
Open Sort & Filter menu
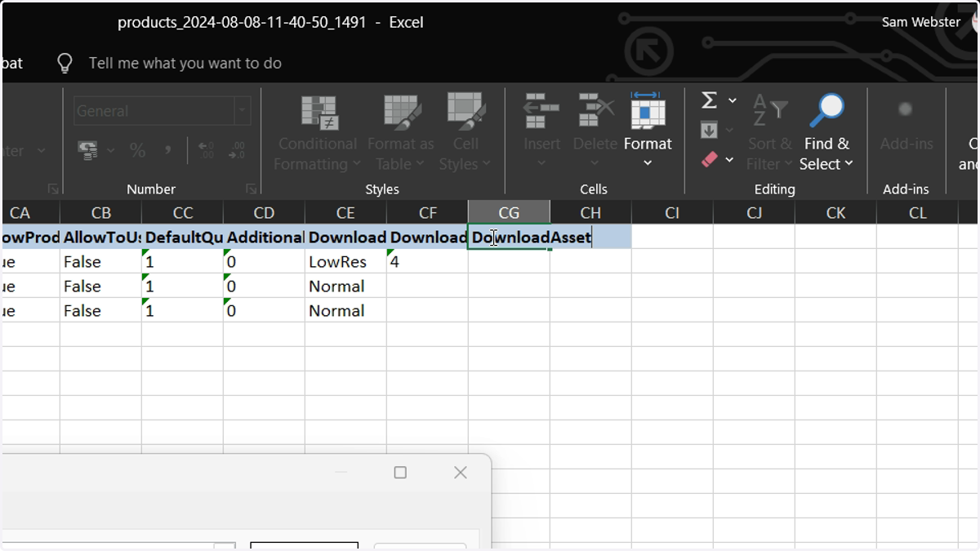pos(769,132)
